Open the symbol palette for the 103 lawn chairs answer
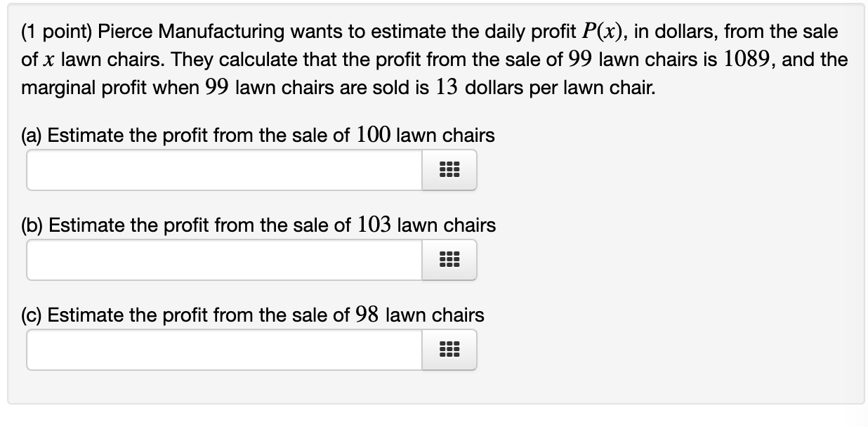Image resolution: width=868 pixels, height=427 pixels. point(449,260)
